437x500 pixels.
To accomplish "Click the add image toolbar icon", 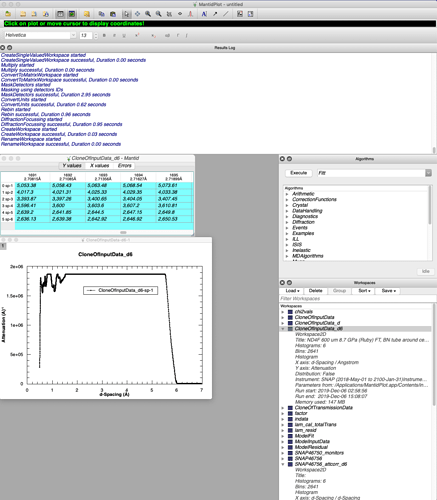I will [240, 14].
